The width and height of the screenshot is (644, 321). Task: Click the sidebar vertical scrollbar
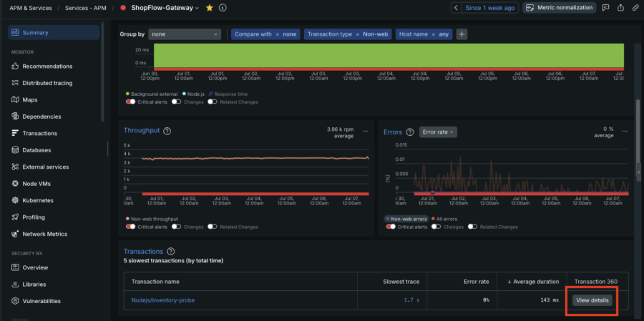[x=102, y=73]
